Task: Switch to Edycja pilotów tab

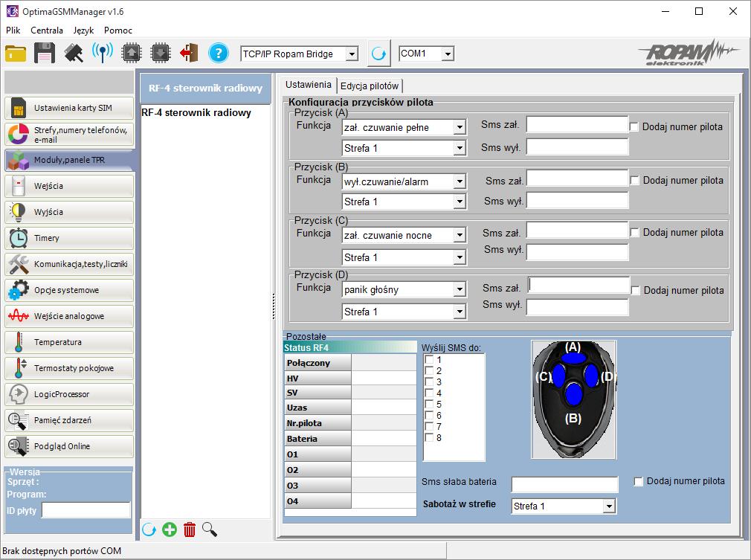Action: click(x=370, y=86)
